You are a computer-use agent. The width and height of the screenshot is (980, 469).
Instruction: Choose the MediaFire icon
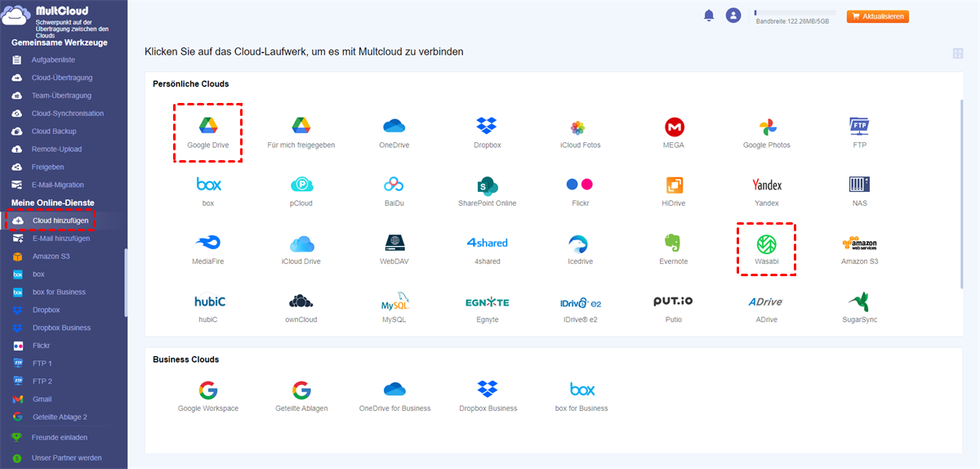click(208, 243)
